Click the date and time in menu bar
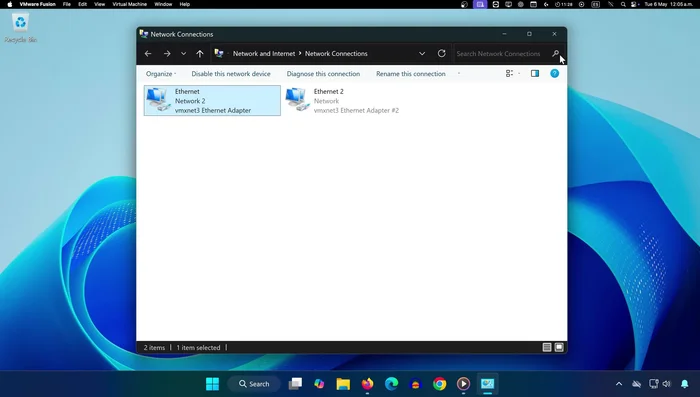This screenshot has width=700, height=397. tap(669, 4)
